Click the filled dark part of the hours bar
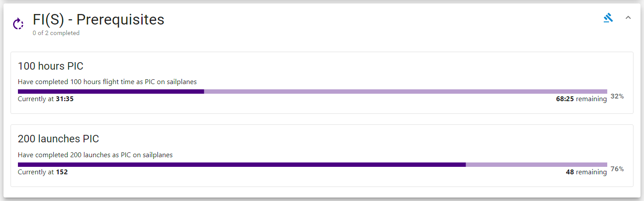 coord(111,92)
